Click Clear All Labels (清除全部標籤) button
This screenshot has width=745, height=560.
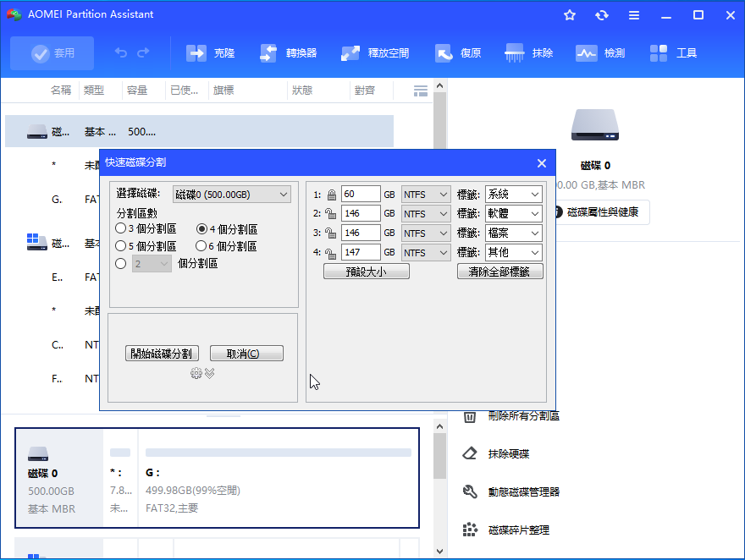point(499,272)
